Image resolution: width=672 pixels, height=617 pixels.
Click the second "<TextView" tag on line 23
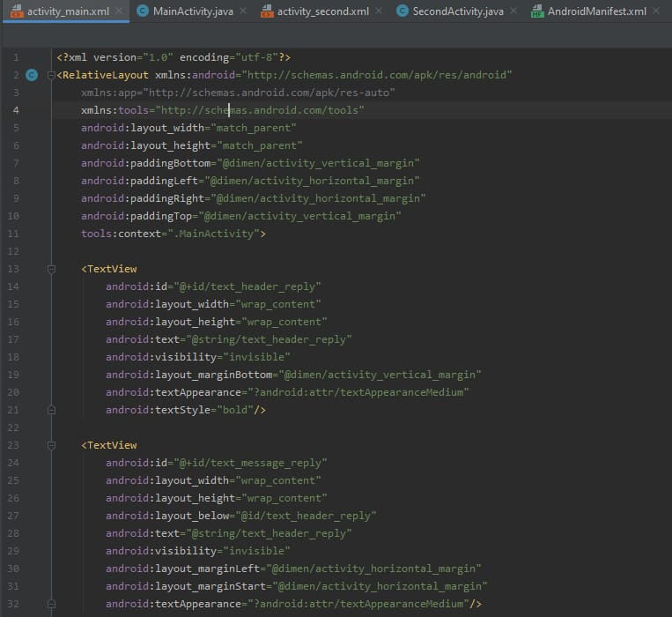(109, 445)
